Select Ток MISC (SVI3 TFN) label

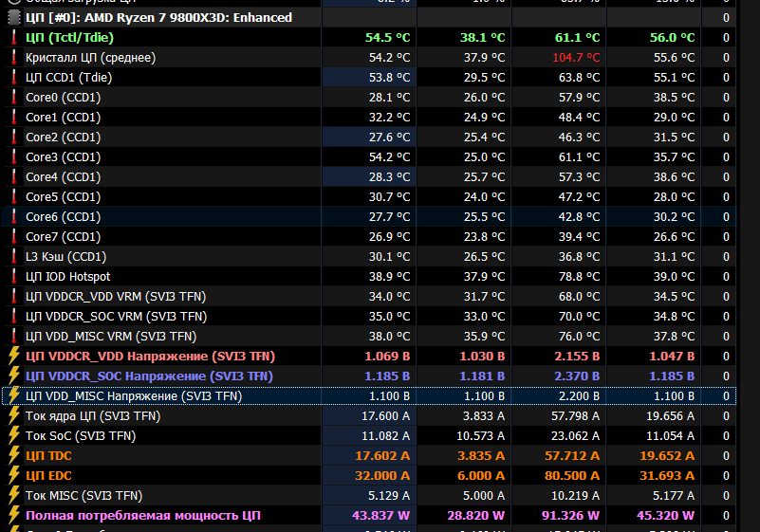click(x=83, y=496)
